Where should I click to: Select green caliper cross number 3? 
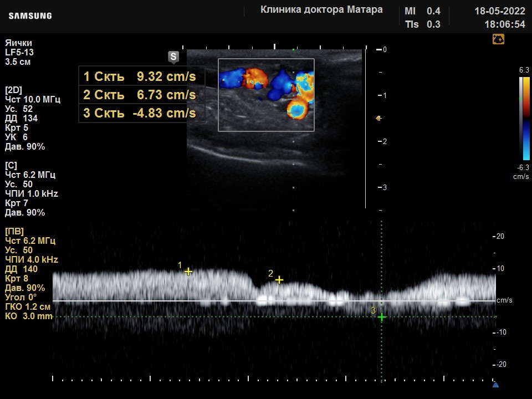(x=382, y=317)
